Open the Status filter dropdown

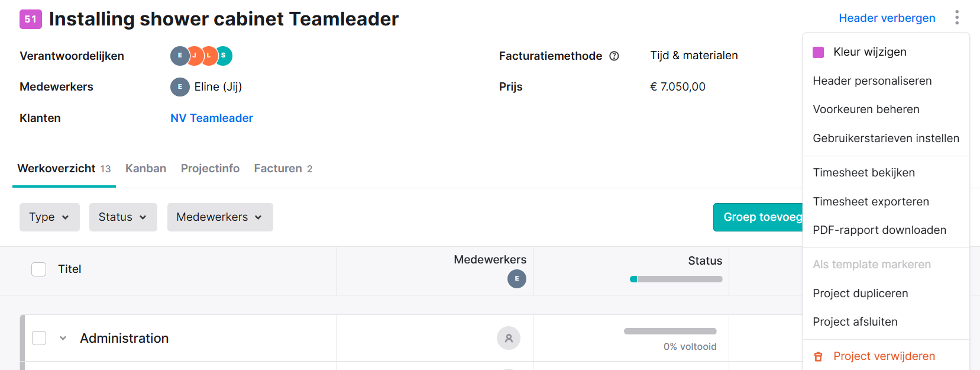(x=123, y=217)
